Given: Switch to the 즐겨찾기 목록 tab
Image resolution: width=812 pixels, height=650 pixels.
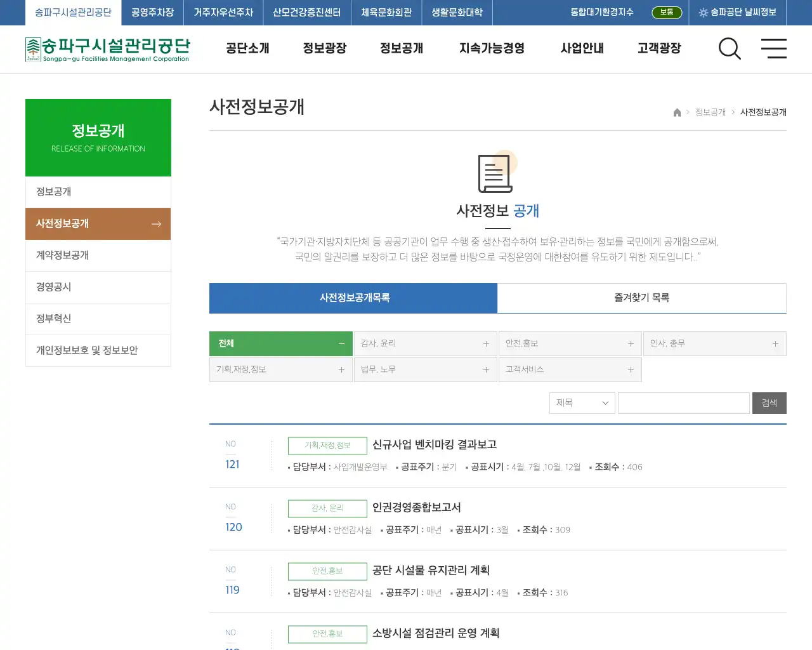Looking at the screenshot, I should point(642,298).
